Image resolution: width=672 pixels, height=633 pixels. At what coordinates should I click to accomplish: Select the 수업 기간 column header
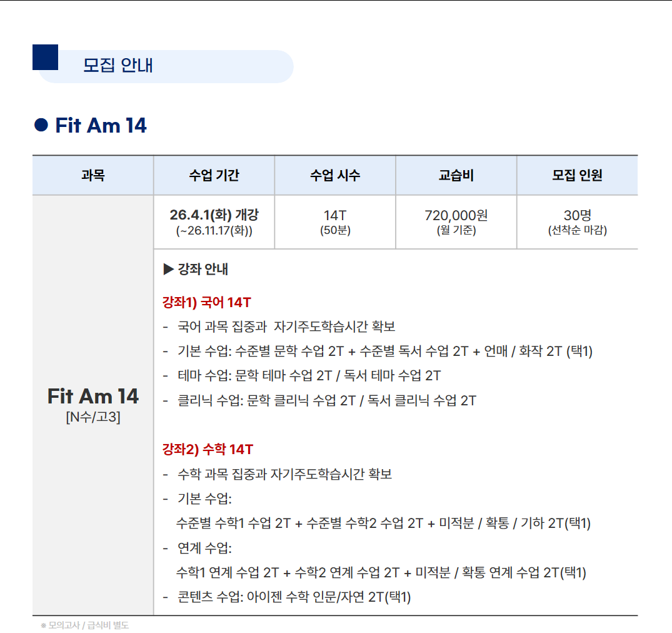[214, 176]
